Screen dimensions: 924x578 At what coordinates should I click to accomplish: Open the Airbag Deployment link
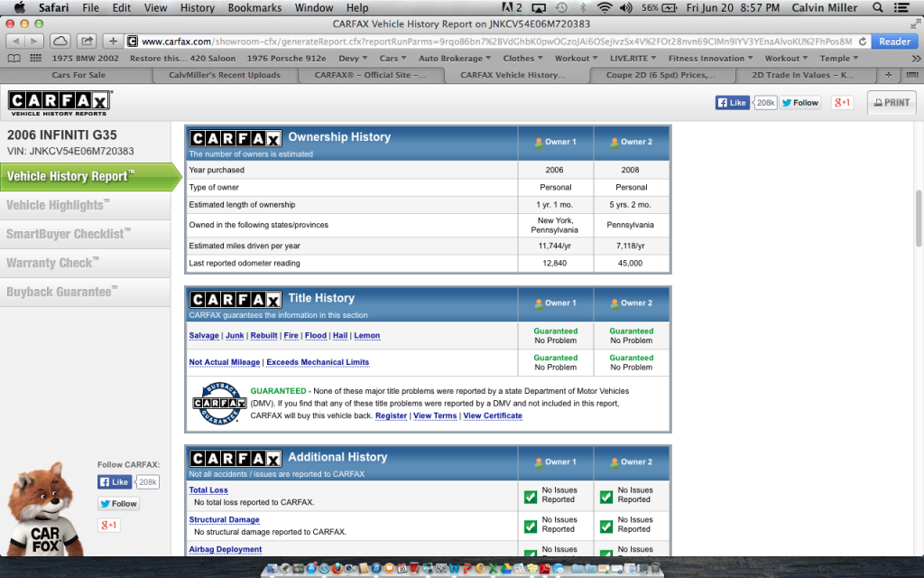coord(225,549)
